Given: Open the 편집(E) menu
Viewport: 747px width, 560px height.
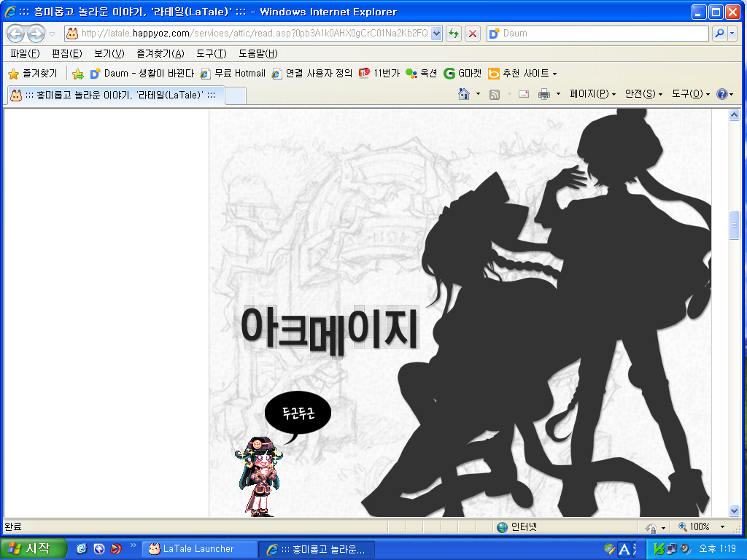Looking at the screenshot, I should 66,53.
